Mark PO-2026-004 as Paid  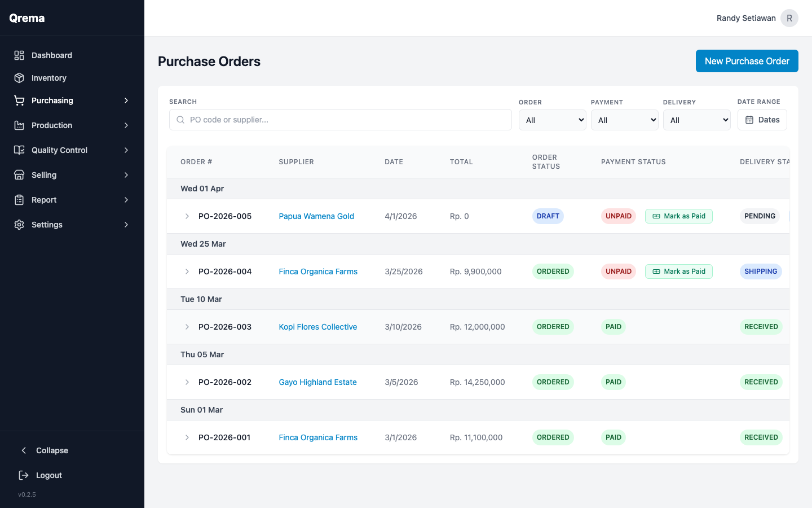pyautogui.click(x=678, y=271)
